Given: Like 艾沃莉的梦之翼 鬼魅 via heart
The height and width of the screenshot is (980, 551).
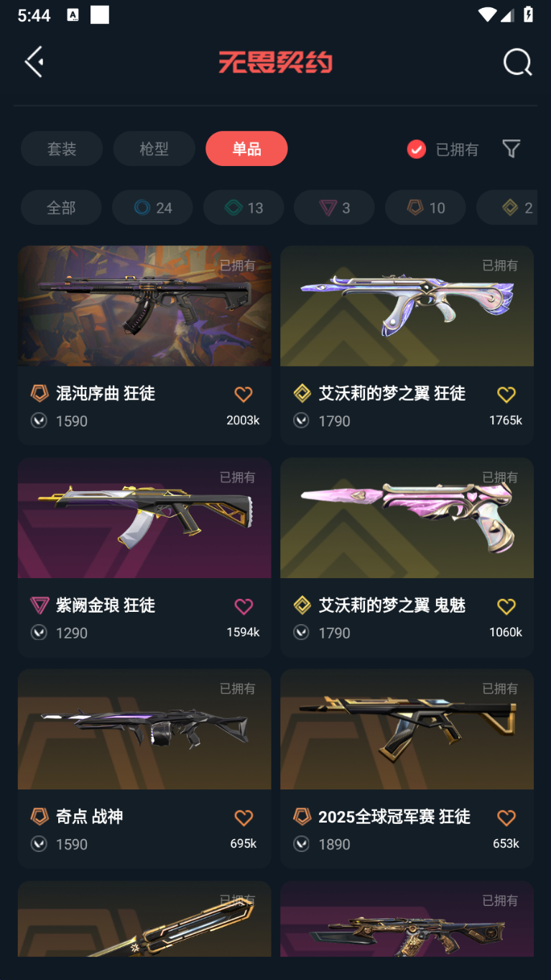Looking at the screenshot, I should (506, 606).
